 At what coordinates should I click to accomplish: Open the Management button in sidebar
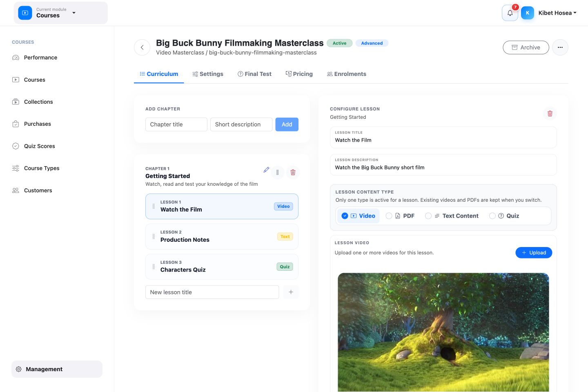click(57, 369)
